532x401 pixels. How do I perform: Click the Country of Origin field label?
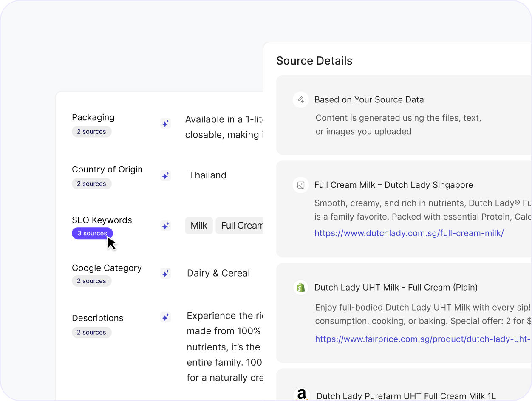pos(107,169)
